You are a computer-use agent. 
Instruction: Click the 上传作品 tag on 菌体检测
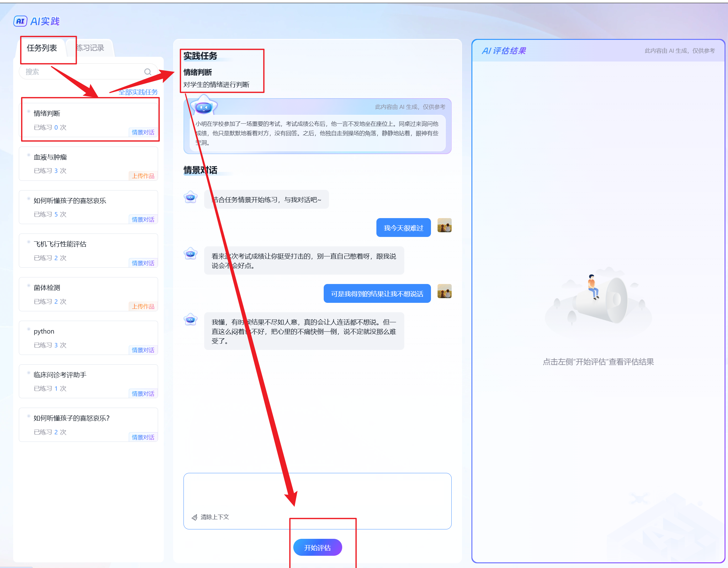point(143,306)
